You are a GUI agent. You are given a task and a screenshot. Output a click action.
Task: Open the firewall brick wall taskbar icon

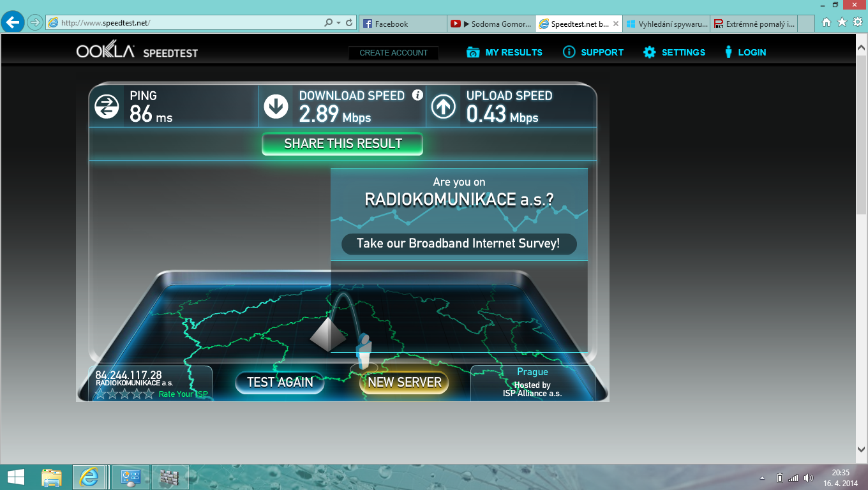170,477
